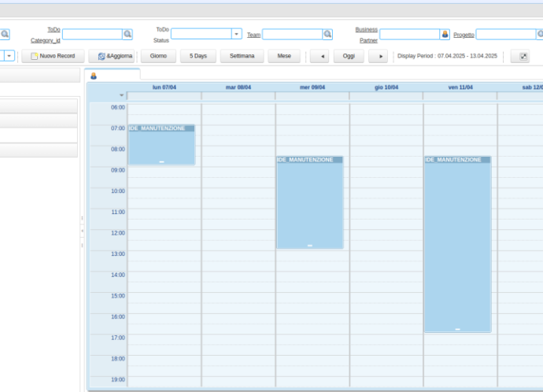Click the Progetto input field
The height and width of the screenshot is (392, 543).
pos(505,35)
